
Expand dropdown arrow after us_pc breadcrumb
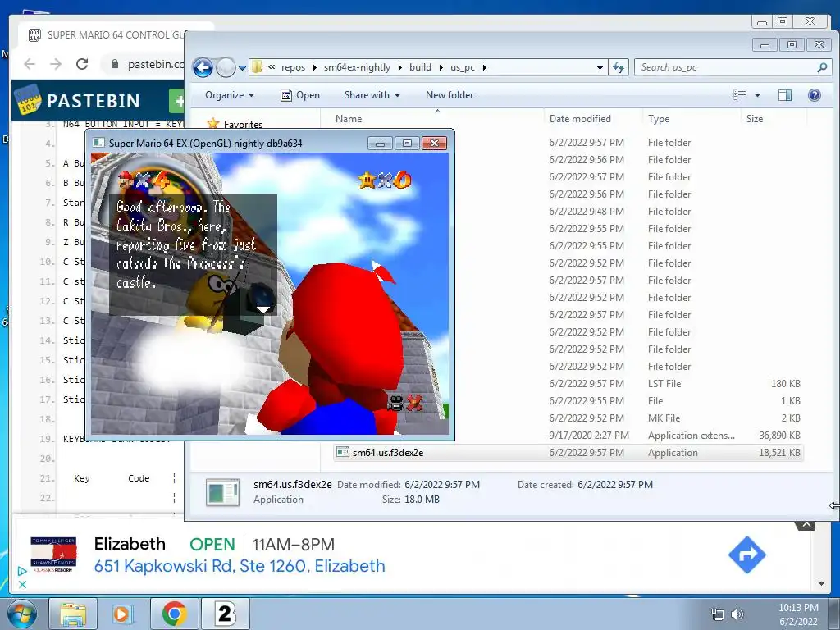click(485, 67)
